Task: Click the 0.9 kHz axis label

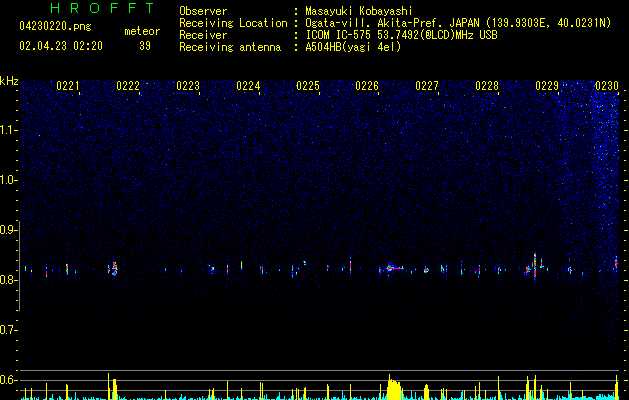Action: 8,230
